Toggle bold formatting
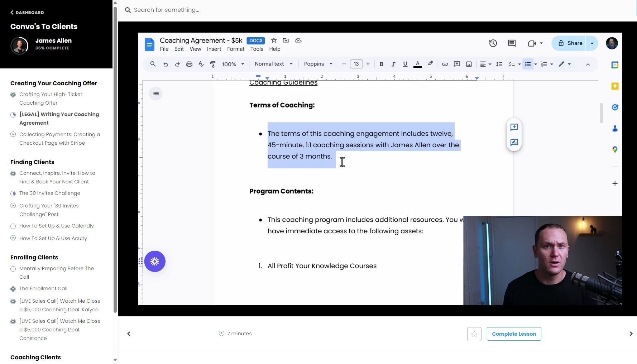 [382, 64]
